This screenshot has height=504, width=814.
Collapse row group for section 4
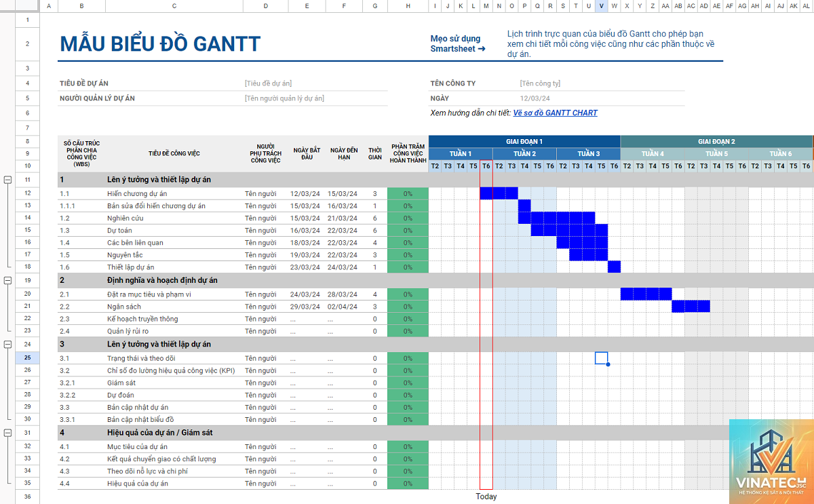(7, 433)
